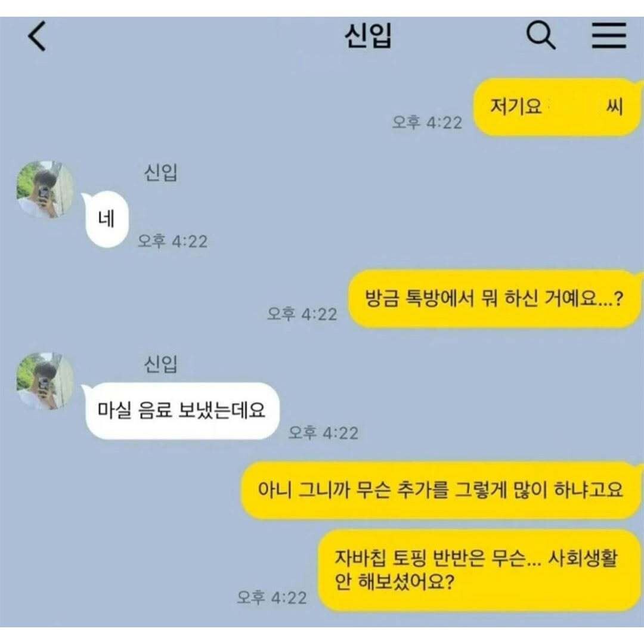644x644 pixels.
Task: Tap the blurred name in first bubble
Action: pyautogui.click(x=574, y=107)
